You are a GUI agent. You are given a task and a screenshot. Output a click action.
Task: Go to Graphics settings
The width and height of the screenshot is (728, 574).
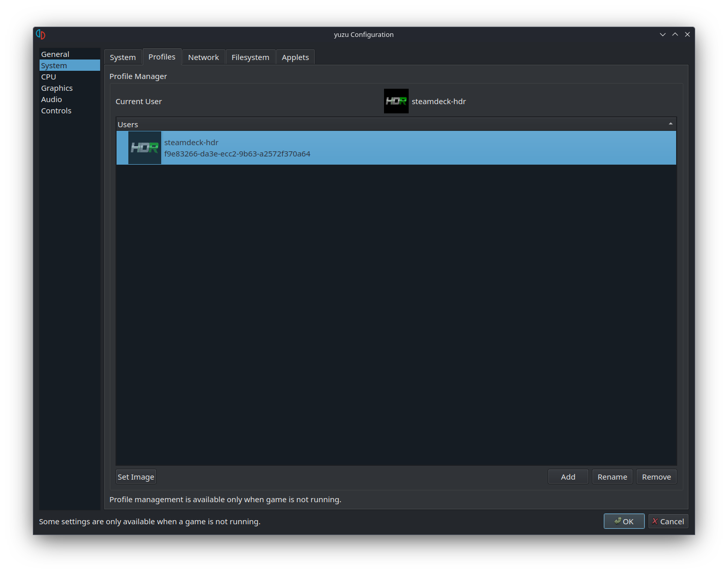coord(70,88)
